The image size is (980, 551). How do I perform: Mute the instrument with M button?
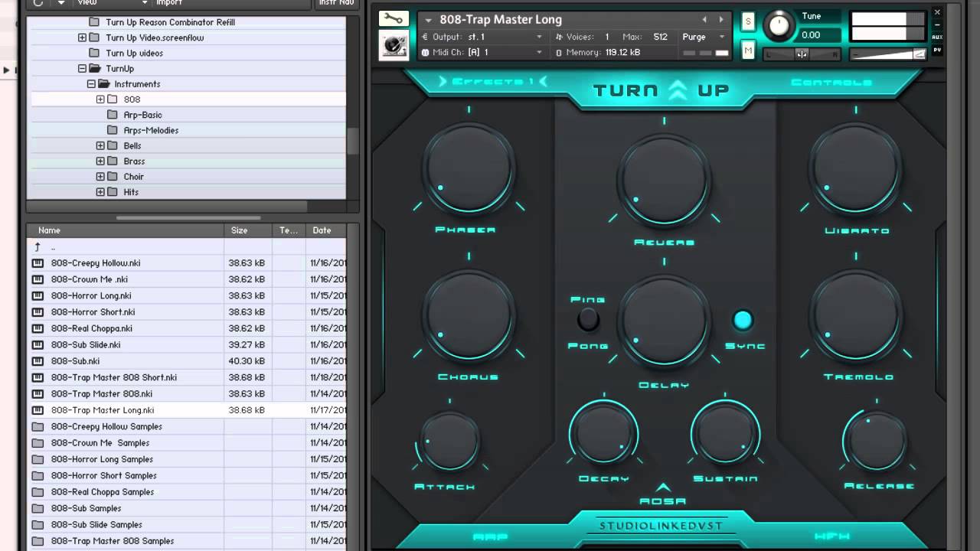coord(748,51)
